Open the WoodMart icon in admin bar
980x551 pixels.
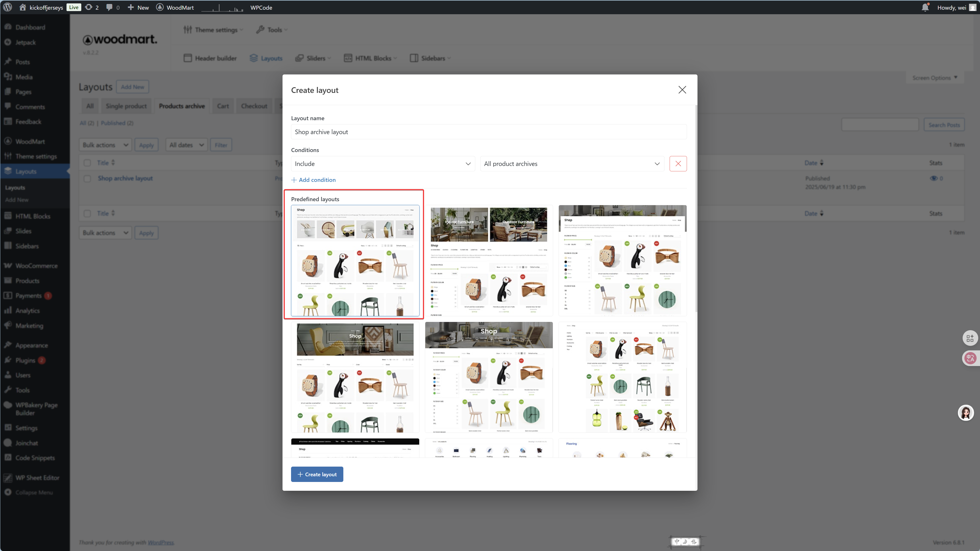tap(160, 7)
